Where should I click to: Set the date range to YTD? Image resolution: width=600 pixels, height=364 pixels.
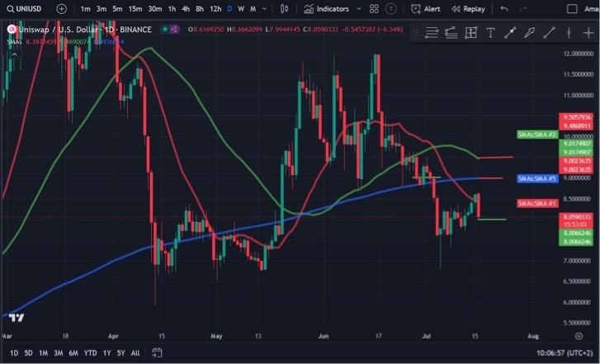tap(90, 353)
